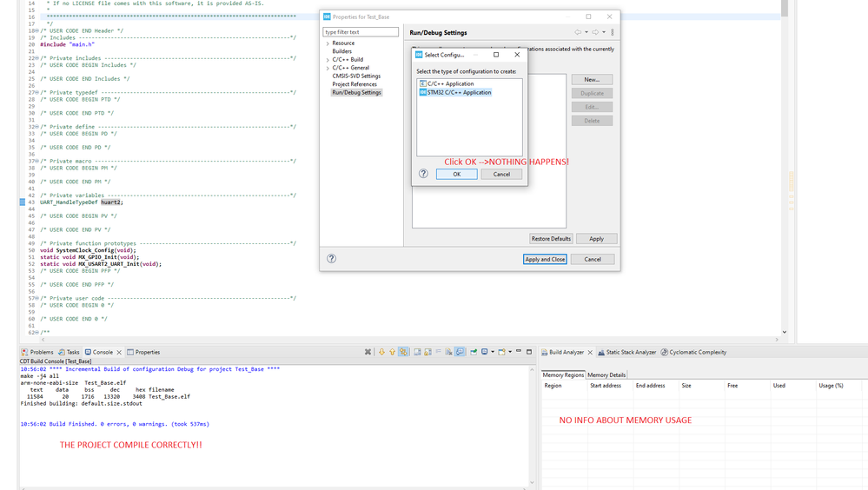
Task: Minimize the console panel
Action: (x=519, y=352)
